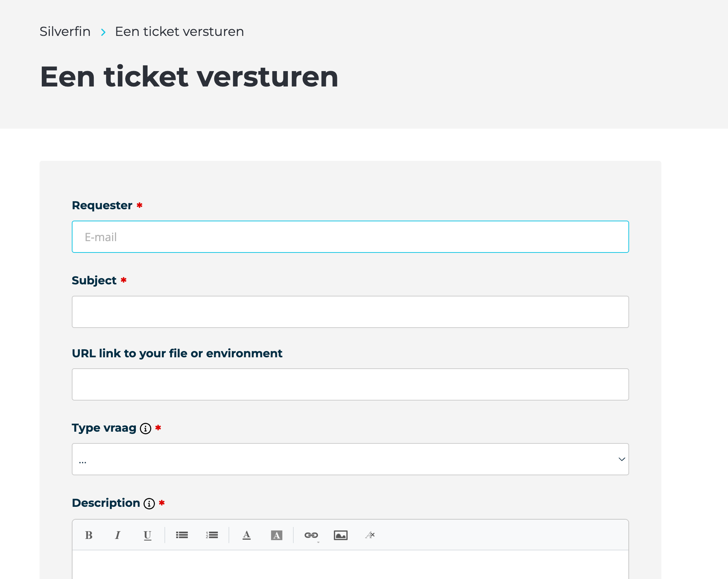Insert a link with the chain icon

pos(311,535)
